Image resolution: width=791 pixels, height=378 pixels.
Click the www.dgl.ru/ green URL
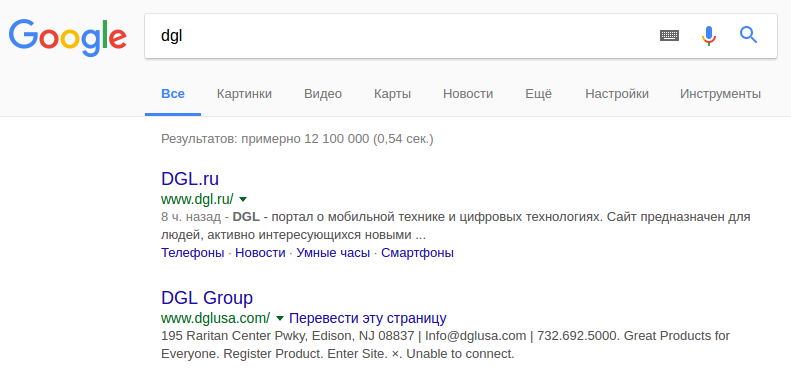click(x=197, y=199)
